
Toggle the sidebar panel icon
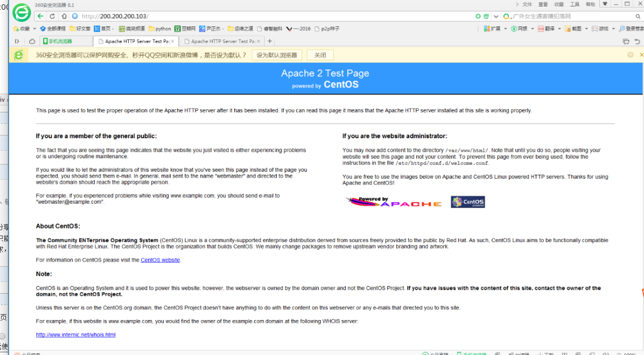coord(17,41)
